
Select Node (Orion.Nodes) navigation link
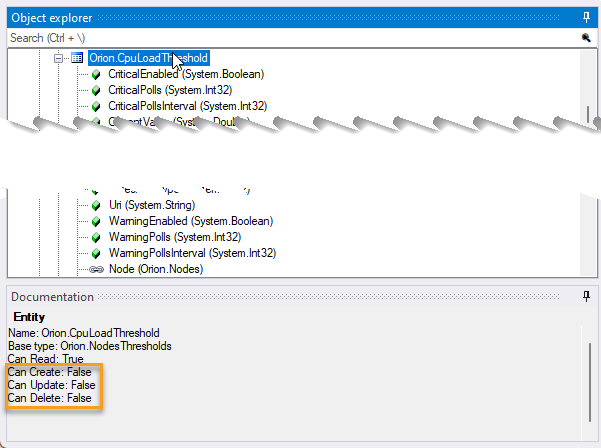tap(156, 269)
